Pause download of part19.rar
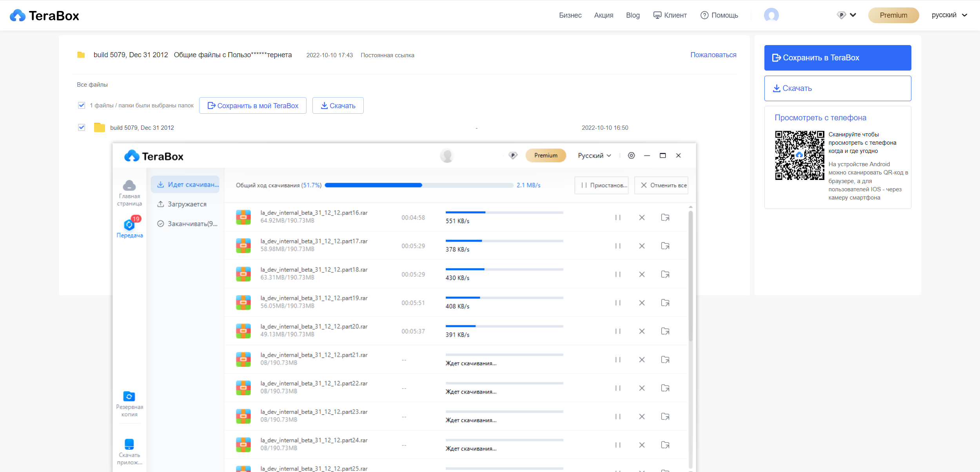This screenshot has height=472, width=980. coord(618,303)
